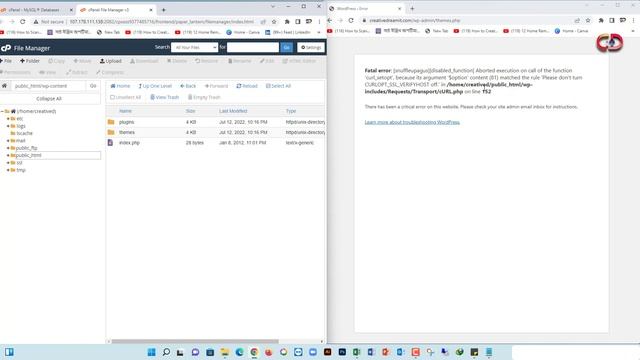Click the Compress toolbar item
The height and width of the screenshot is (360, 640).
(x=110, y=72)
